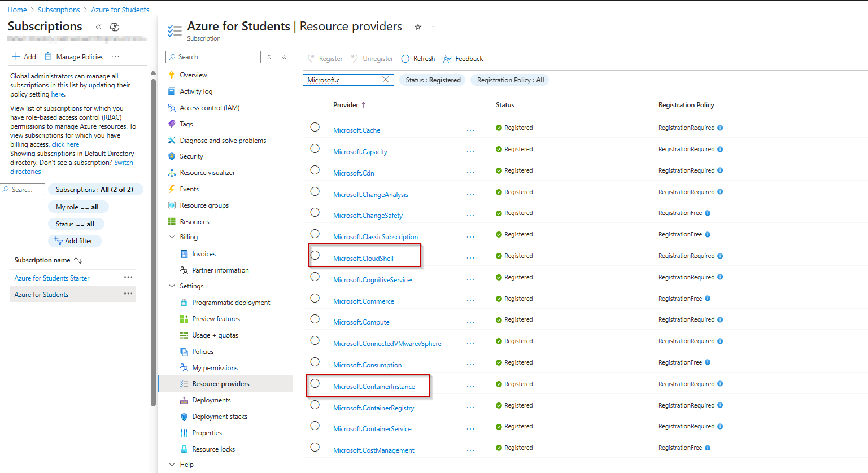Image resolution: width=868 pixels, height=473 pixels.
Task: Collapse the resource menu with double chevron
Action: point(284,57)
